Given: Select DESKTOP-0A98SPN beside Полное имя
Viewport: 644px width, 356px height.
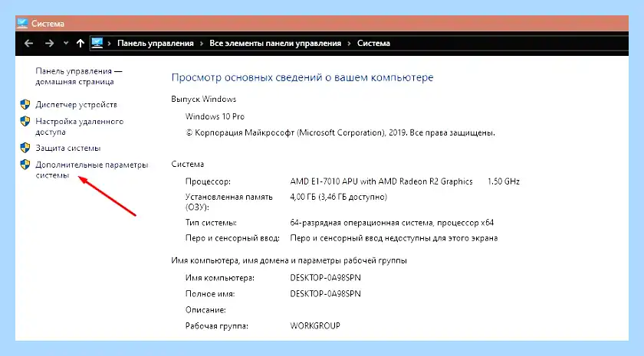Looking at the screenshot, I should coord(325,294).
